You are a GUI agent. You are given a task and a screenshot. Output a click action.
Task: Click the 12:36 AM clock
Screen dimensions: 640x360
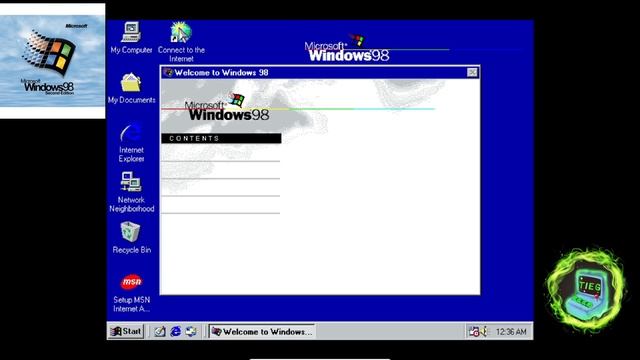511,332
